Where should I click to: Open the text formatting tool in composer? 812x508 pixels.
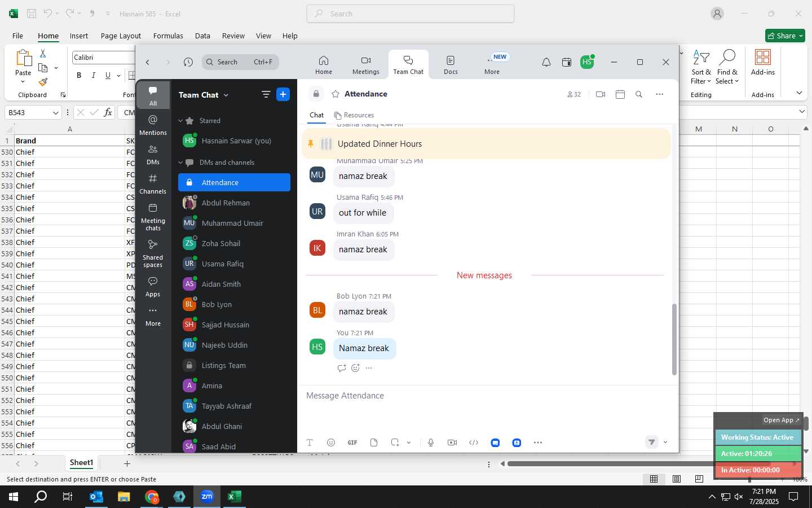coord(310,443)
